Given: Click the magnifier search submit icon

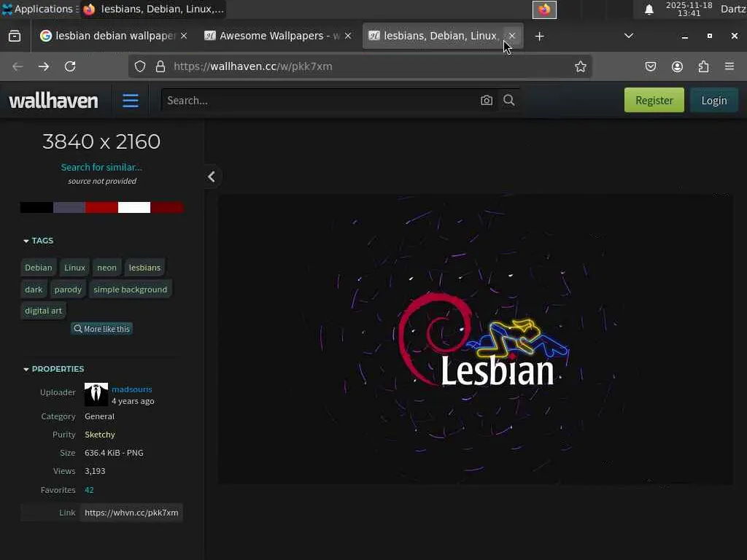Looking at the screenshot, I should [x=508, y=100].
